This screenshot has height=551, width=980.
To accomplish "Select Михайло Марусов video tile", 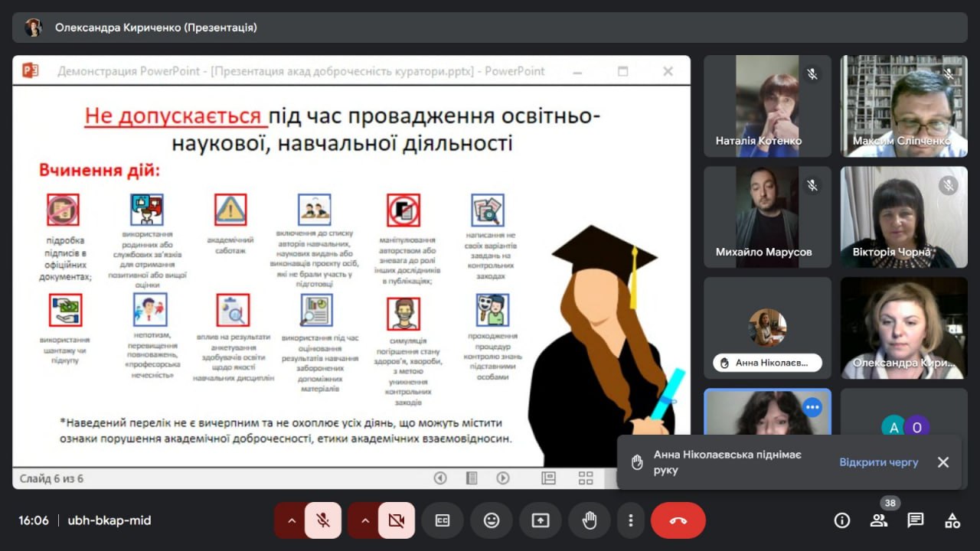I will coord(767,217).
